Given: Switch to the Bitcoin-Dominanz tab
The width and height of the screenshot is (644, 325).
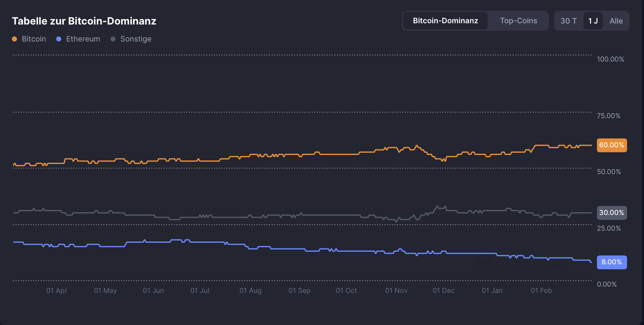Looking at the screenshot, I should (445, 21).
